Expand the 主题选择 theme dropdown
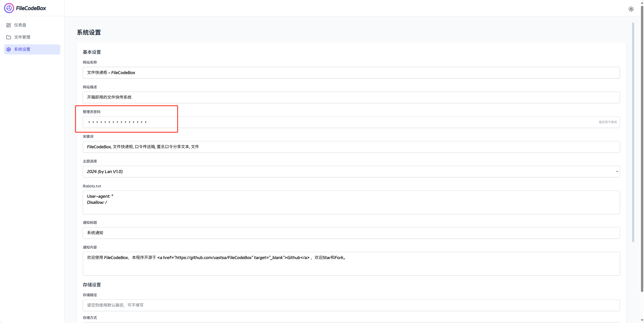Screen dimensions: 644x323 [351, 172]
